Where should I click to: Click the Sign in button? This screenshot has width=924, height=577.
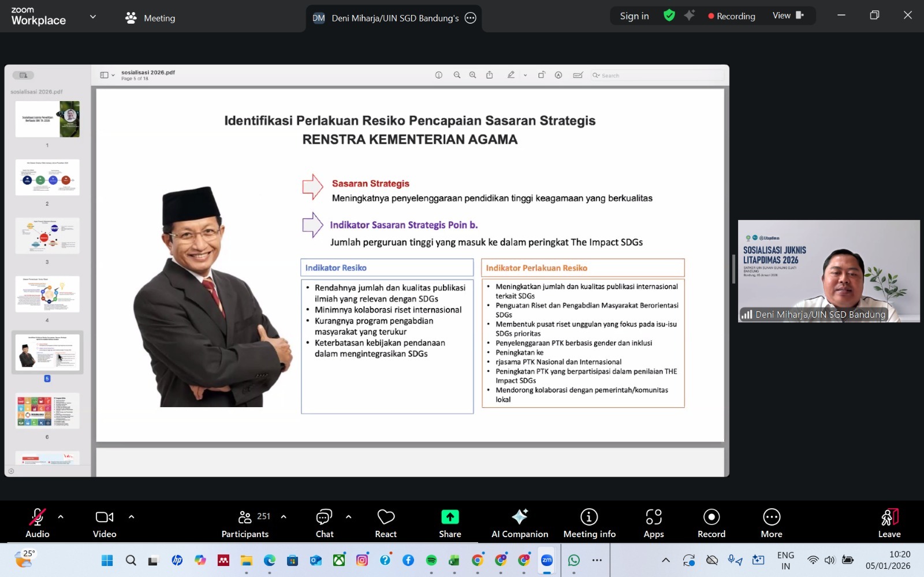(x=634, y=16)
